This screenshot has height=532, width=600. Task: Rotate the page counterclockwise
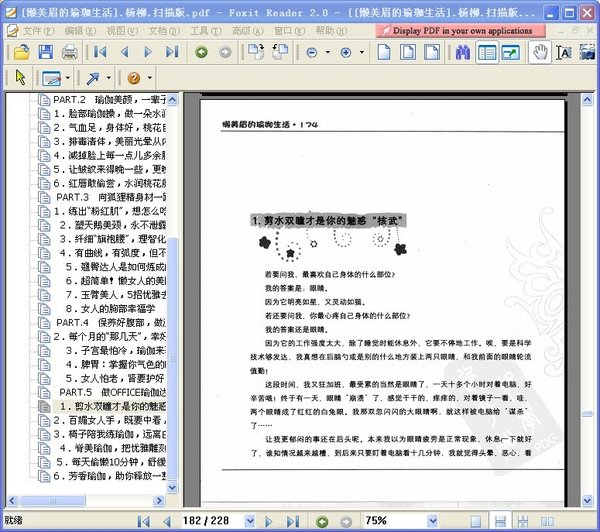click(280, 52)
